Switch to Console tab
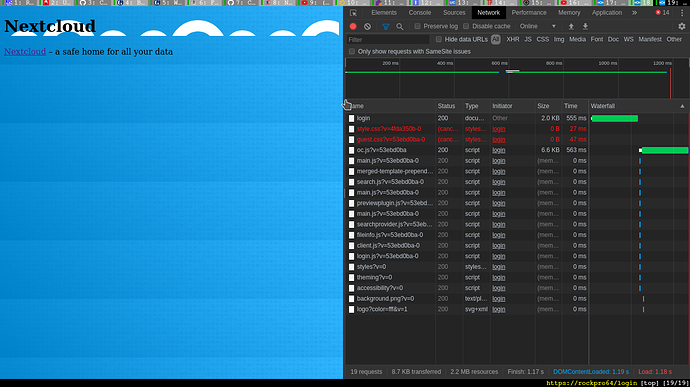 pos(420,13)
